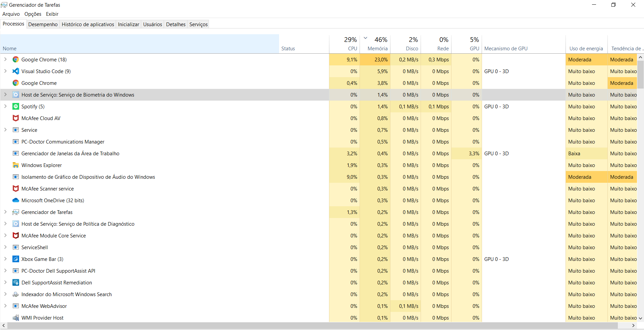Select the Windows Explorer process name

tap(42, 165)
